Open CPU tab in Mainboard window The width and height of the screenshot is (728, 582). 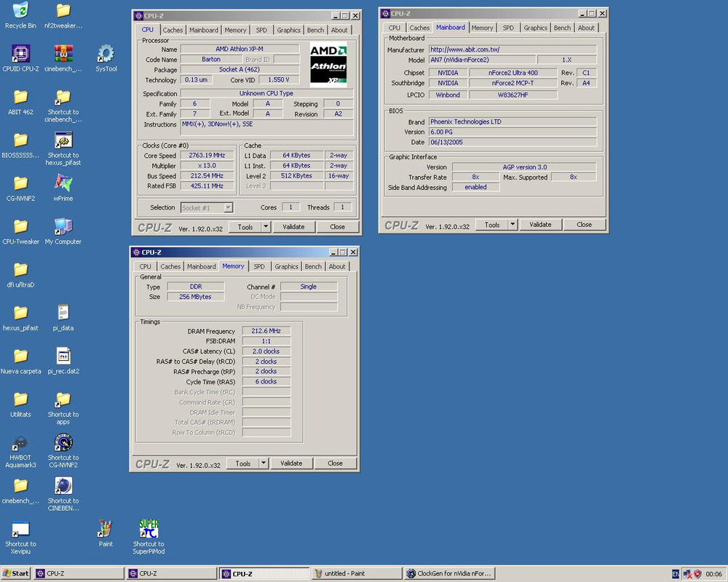click(x=394, y=28)
